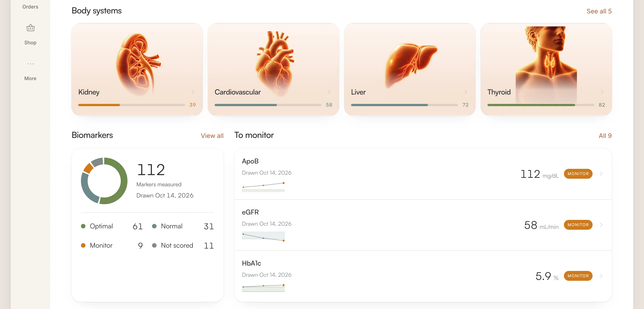Select the heart illustration
Image resolution: width=644 pixels, height=309 pixels.
coord(275,64)
